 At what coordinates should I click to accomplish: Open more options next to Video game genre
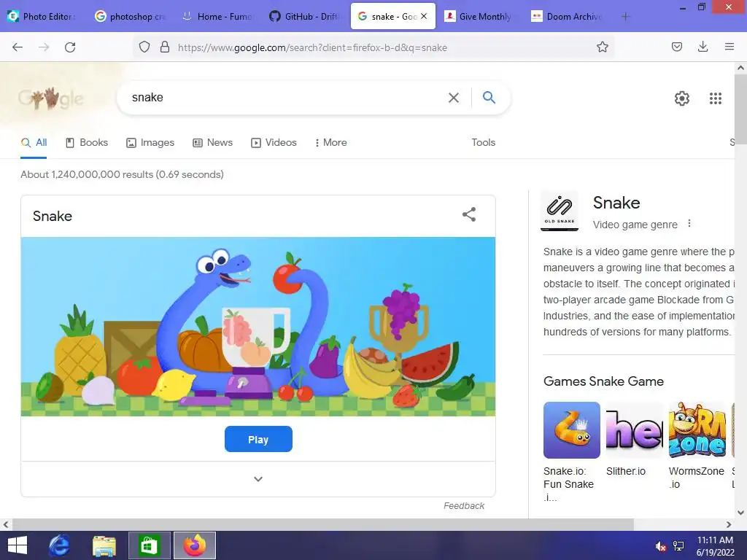pyautogui.click(x=689, y=223)
